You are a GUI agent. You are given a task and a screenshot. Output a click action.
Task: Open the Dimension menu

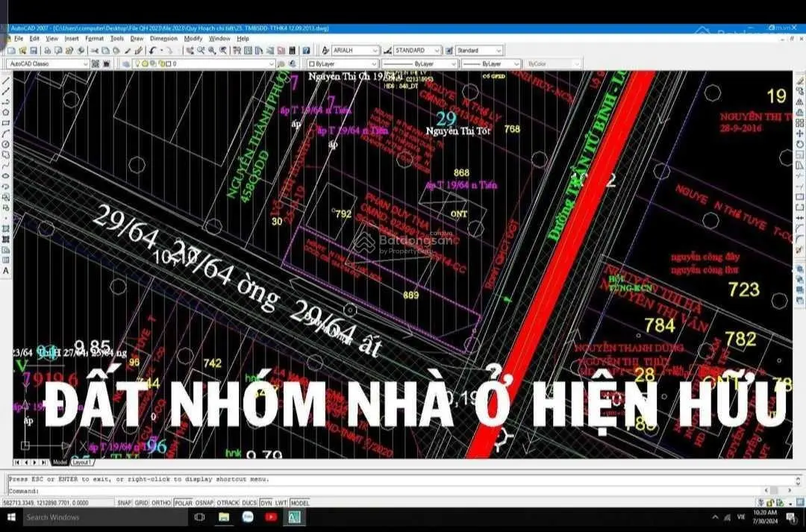click(163, 39)
